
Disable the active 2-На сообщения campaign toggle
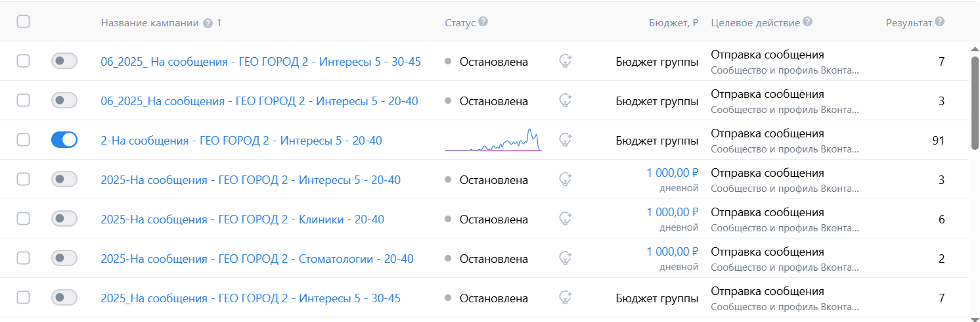pyautogui.click(x=64, y=140)
